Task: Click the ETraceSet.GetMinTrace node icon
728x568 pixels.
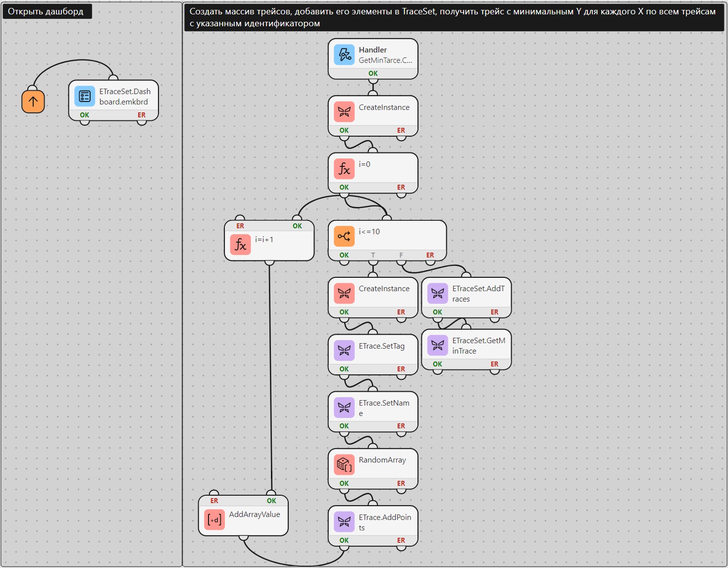Action: [x=437, y=345]
